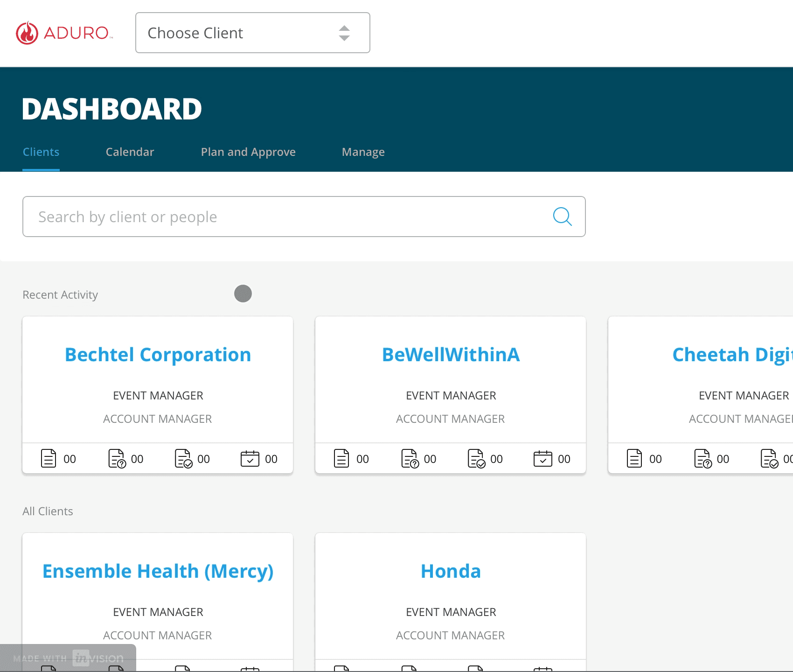Click Cheetah Digital's document question mark icon

[x=703, y=458]
